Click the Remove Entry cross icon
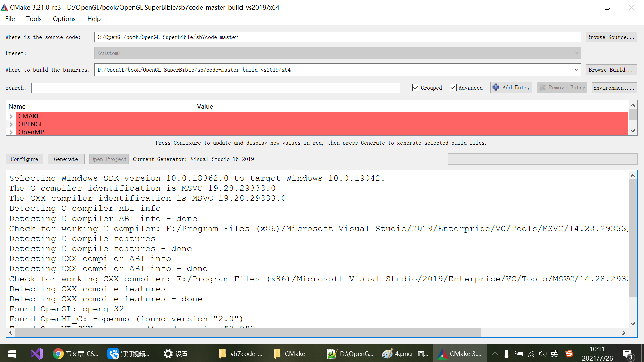 pyautogui.click(x=543, y=87)
